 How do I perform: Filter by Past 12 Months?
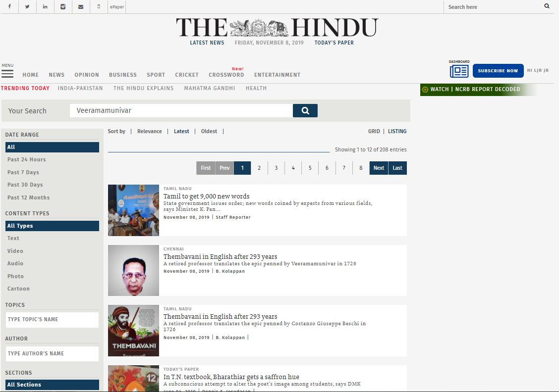click(x=29, y=197)
